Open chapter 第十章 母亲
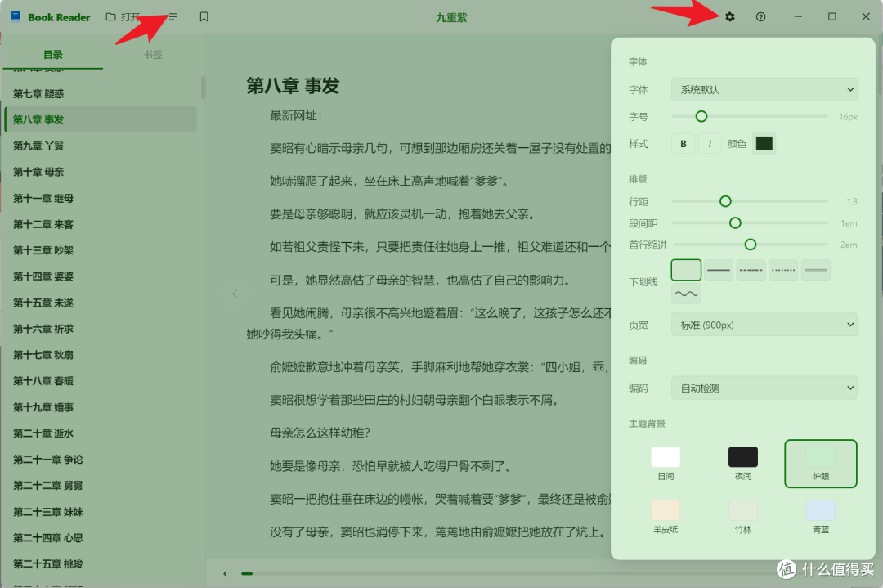883x588 pixels. [101, 172]
